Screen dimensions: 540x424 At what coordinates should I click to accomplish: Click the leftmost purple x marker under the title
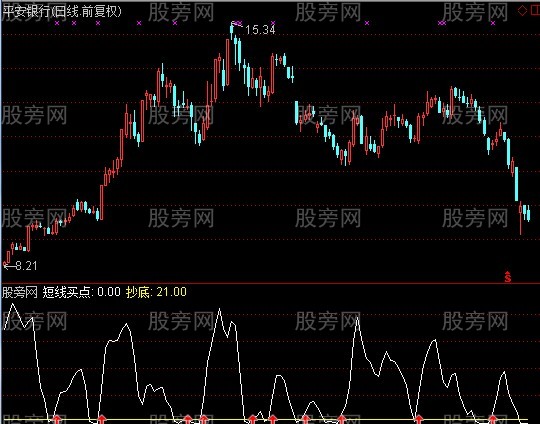[57, 23]
